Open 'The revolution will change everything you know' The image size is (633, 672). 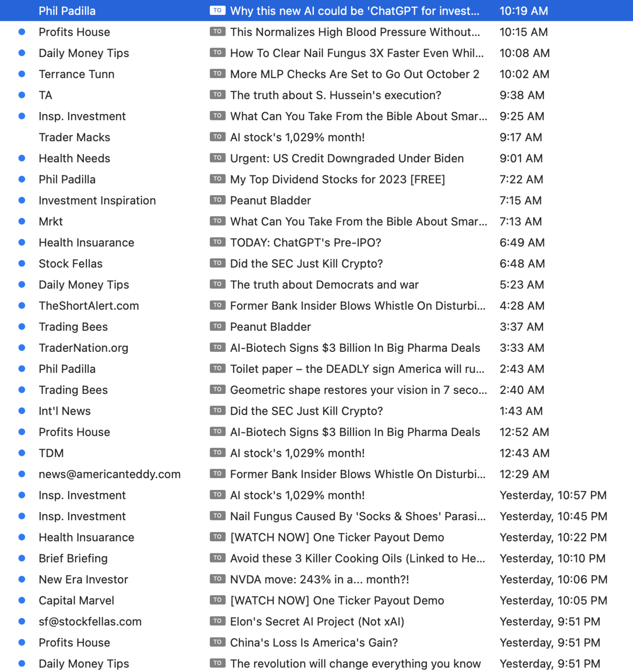[355, 664]
